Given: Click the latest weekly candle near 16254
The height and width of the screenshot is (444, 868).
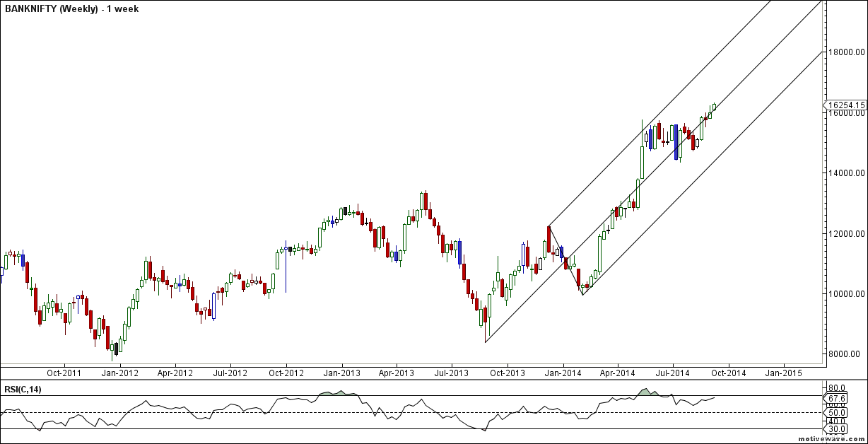Looking at the screenshot, I should (715, 107).
